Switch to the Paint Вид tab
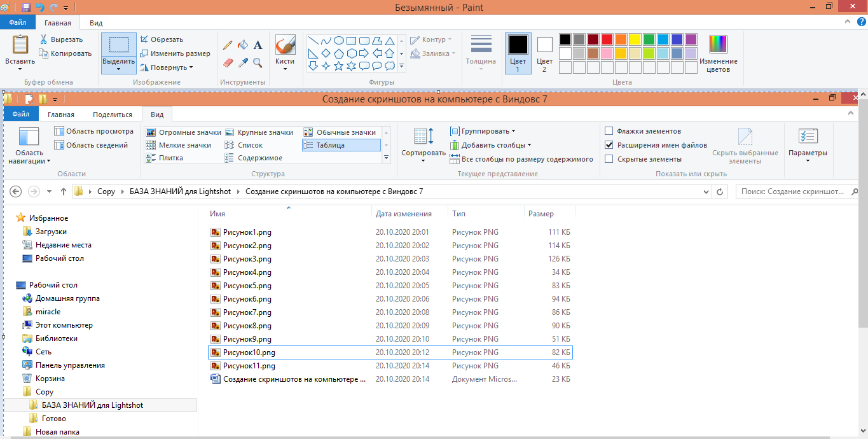868x439 pixels. 96,23
